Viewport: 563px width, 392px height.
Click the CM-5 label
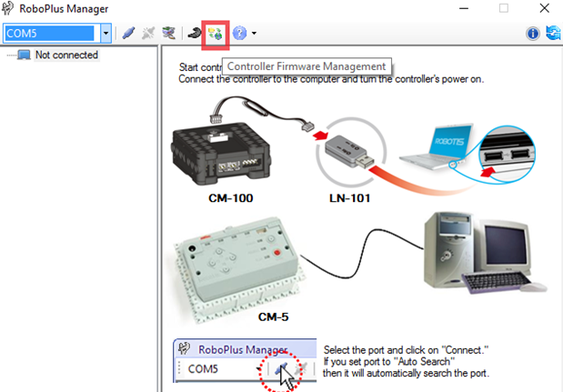[x=273, y=317]
